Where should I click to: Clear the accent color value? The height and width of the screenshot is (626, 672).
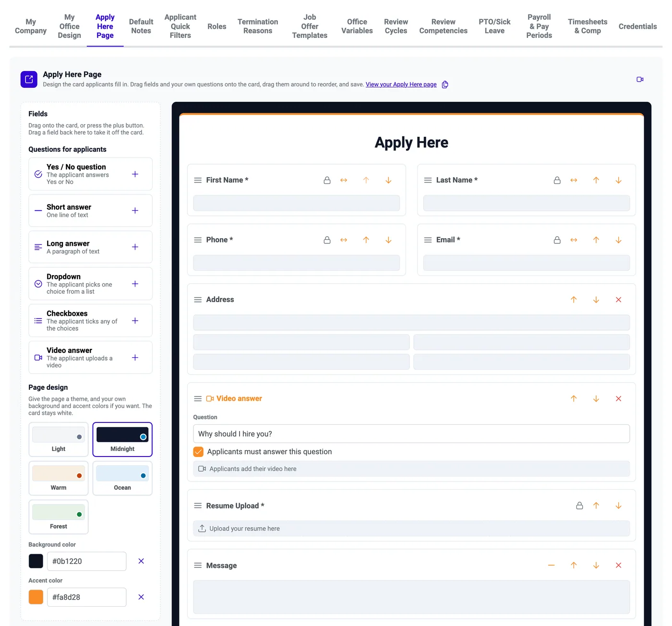coord(141,597)
